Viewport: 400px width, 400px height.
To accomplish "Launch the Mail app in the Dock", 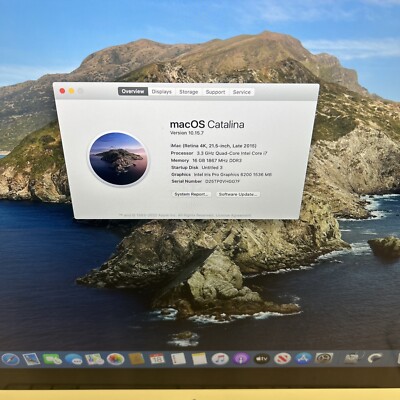I will pyautogui.click(x=31, y=359).
